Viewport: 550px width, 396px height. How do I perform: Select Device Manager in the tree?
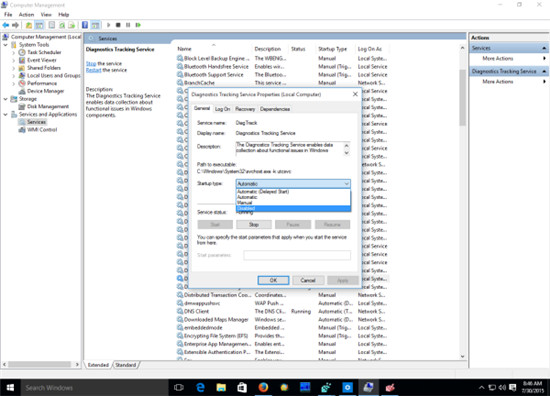coord(46,91)
